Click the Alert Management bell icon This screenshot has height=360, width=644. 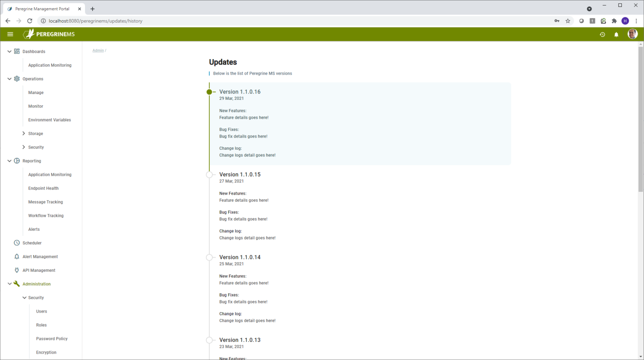pos(17,257)
